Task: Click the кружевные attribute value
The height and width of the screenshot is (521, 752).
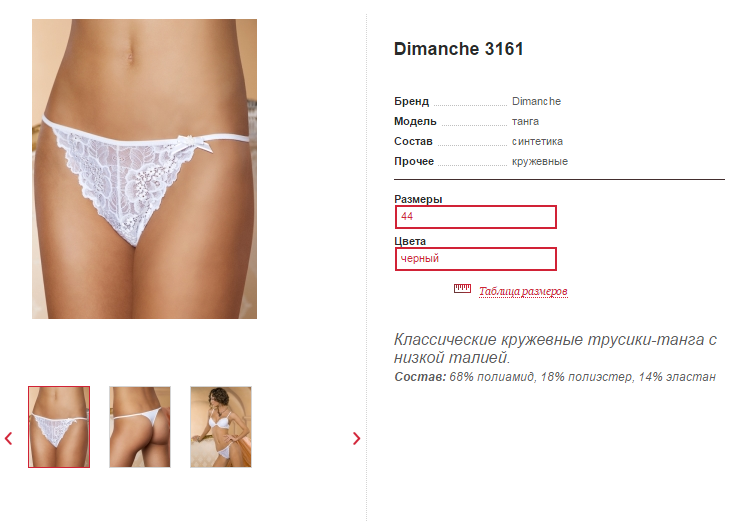Action: pos(540,162)
